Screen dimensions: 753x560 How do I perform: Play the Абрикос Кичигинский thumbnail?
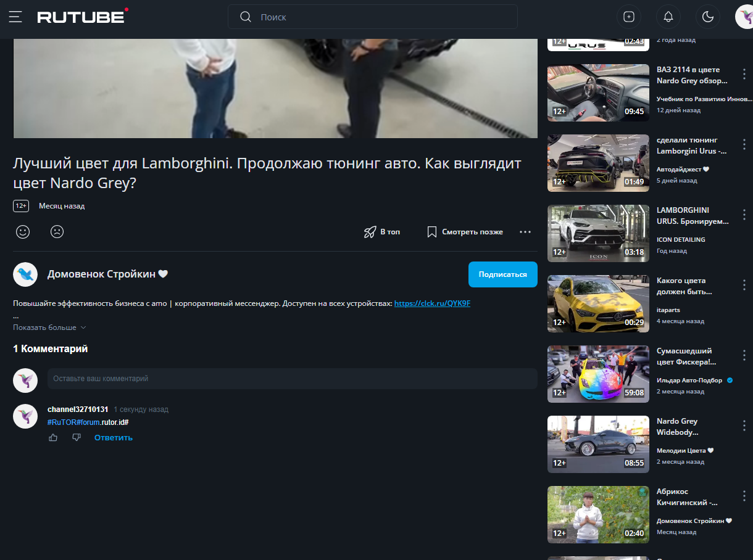pos(598,514)
